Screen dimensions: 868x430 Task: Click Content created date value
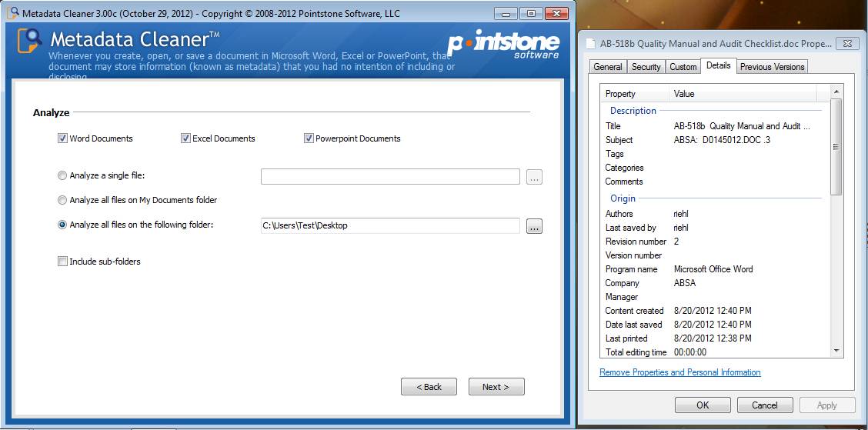713,311
